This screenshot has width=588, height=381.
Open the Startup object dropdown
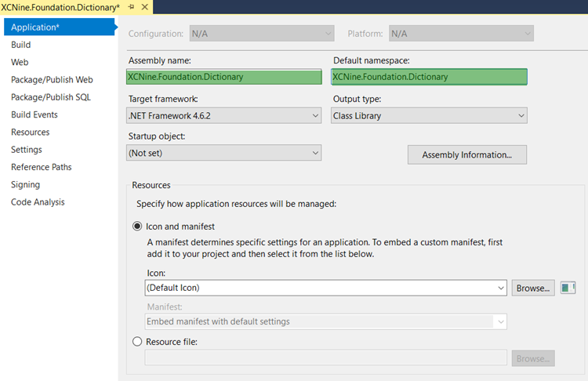click(x=224, y=153)
